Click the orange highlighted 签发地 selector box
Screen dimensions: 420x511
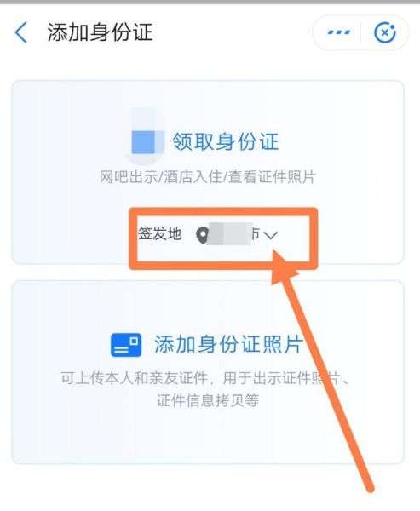pos(223,238)
